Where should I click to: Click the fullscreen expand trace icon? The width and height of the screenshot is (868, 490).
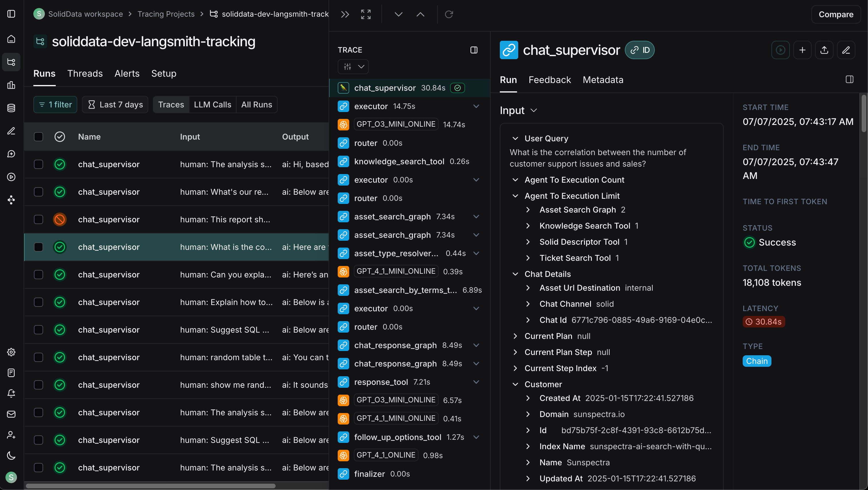pyautogui.click(x=366, y=14)
